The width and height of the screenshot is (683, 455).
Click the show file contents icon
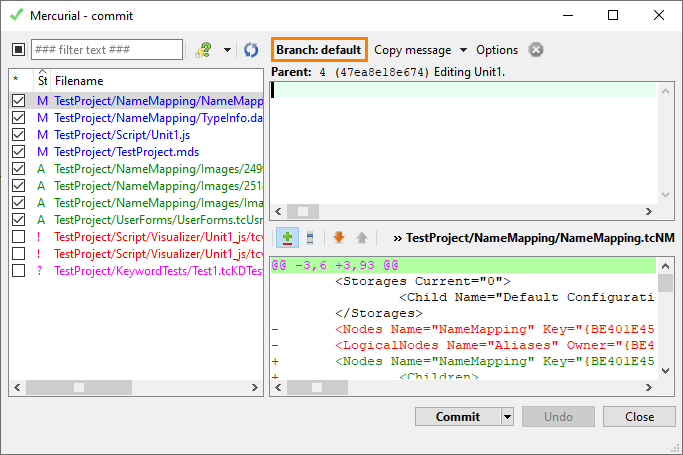310,238
